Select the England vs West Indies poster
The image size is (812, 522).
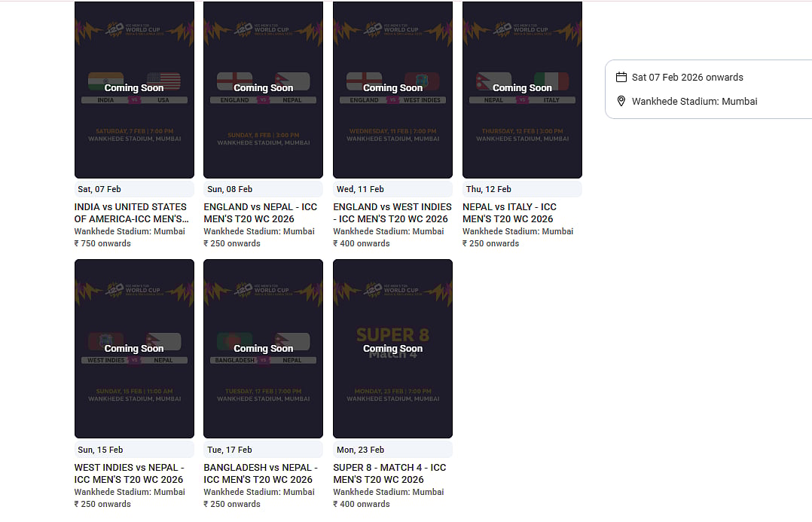[x=392, y=89]
